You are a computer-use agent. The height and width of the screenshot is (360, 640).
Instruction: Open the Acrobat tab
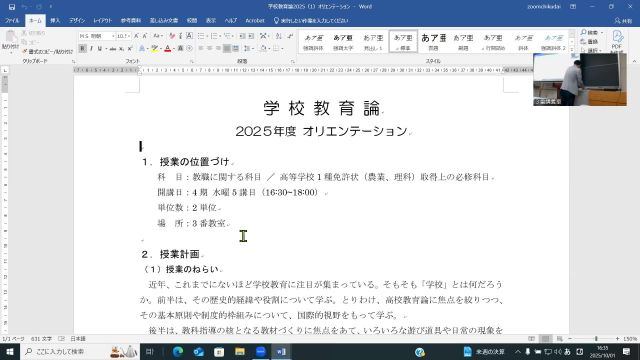pyautogui.click(x=255, y=20)
